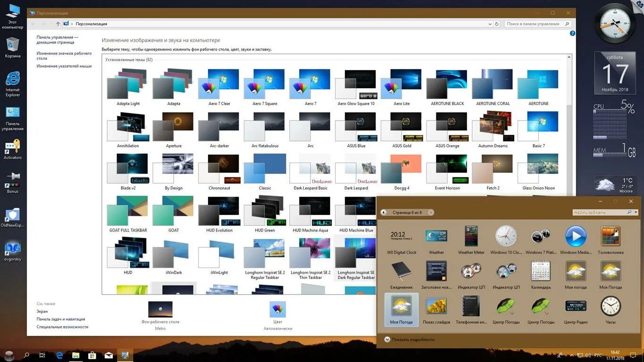The height and width of the screenshot is (362, 644).
Task: Navigate up one level in address bar
Action: tap(58, 24)
